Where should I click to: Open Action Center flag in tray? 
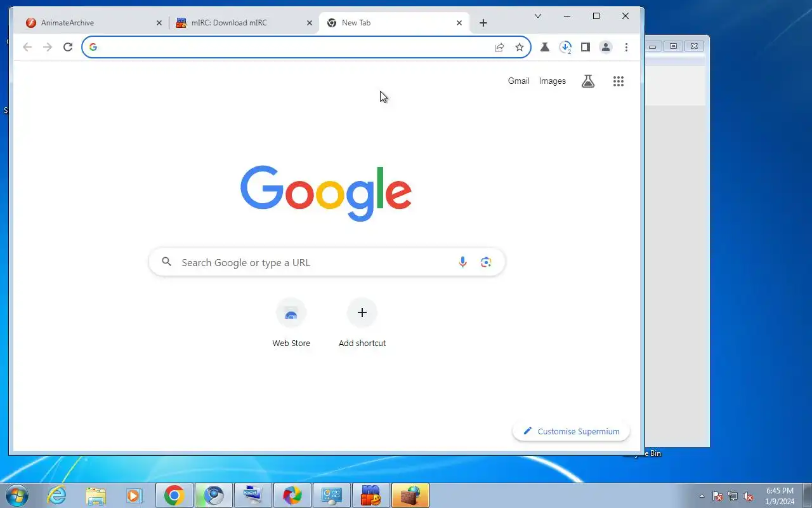point(717,496)
